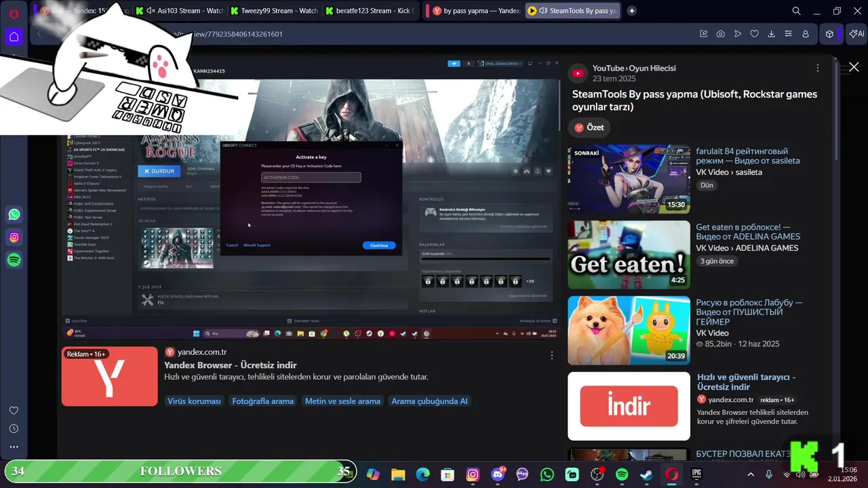
Task: Close the video preview panel
Action: (854, 67)
